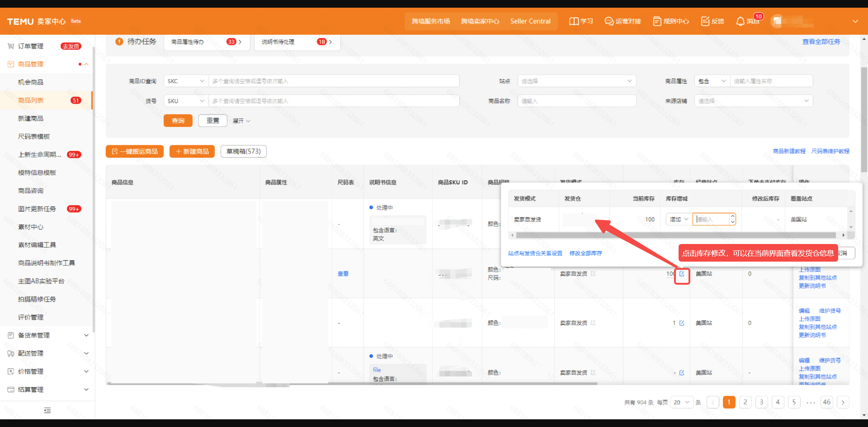Open the 站点 select dropdown
This screenshot has width=868, height=427.
[577, 81]
